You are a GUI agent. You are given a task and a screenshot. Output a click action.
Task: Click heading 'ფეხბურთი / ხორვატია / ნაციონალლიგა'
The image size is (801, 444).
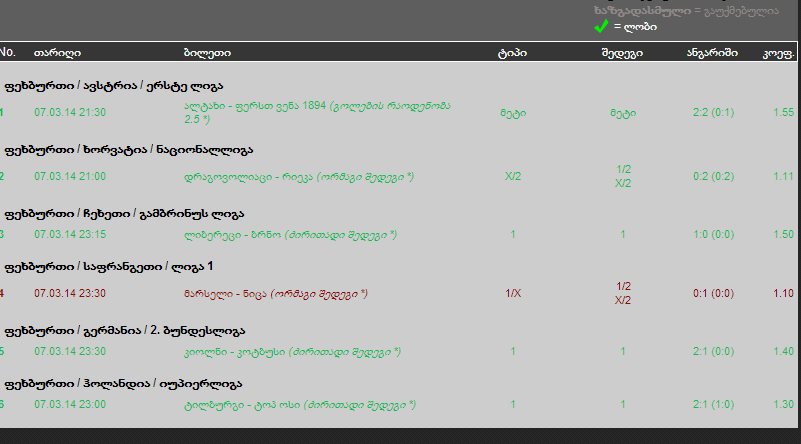click(x=129, y=150)
